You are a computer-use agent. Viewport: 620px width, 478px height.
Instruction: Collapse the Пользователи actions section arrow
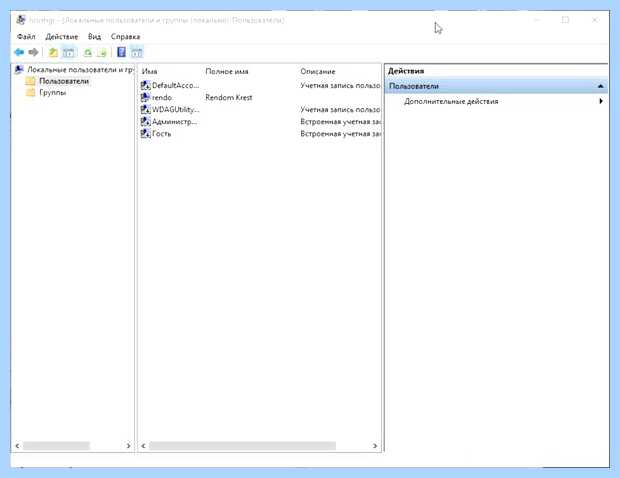(600, 86)
